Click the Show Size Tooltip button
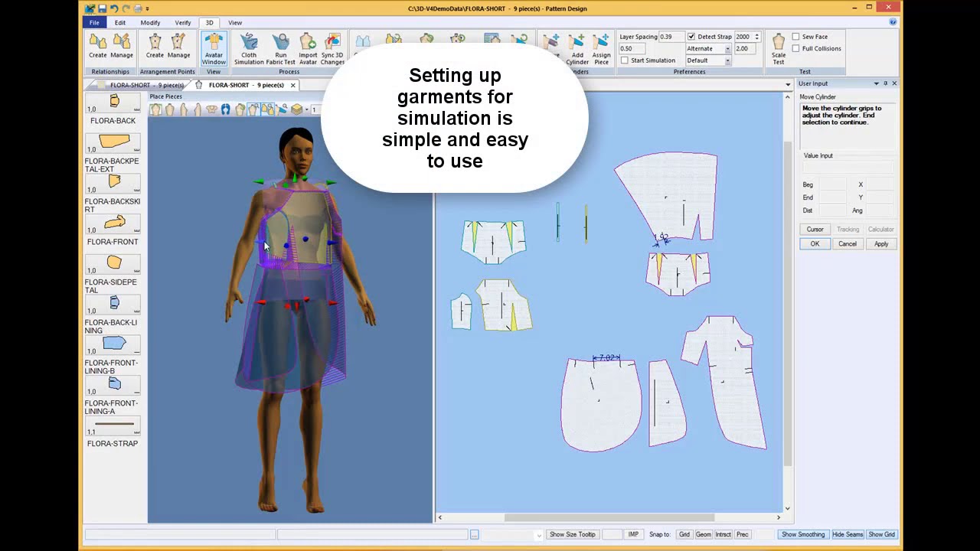The width and height of the screenshot is (980, 551). pos(572,535)
